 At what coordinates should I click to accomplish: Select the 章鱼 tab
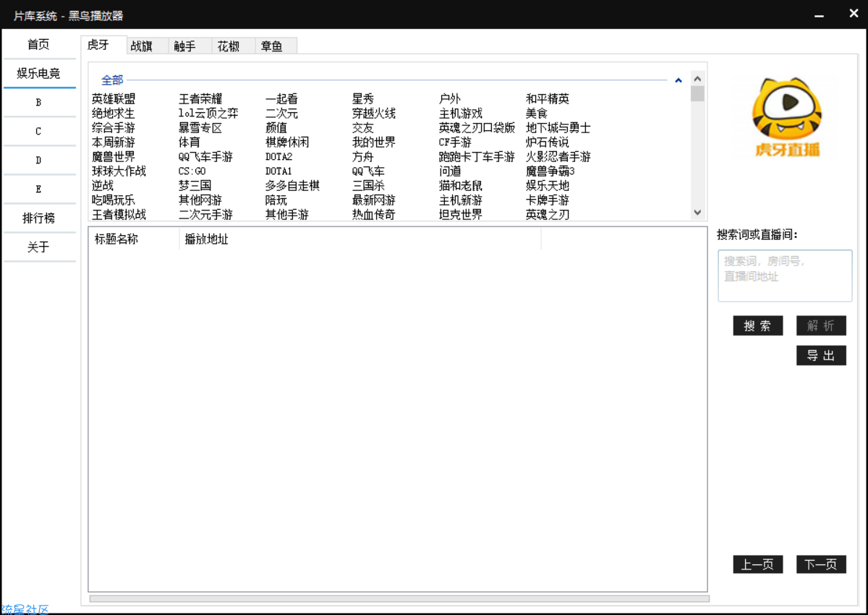pyautogui.click(x=276, y=46)
